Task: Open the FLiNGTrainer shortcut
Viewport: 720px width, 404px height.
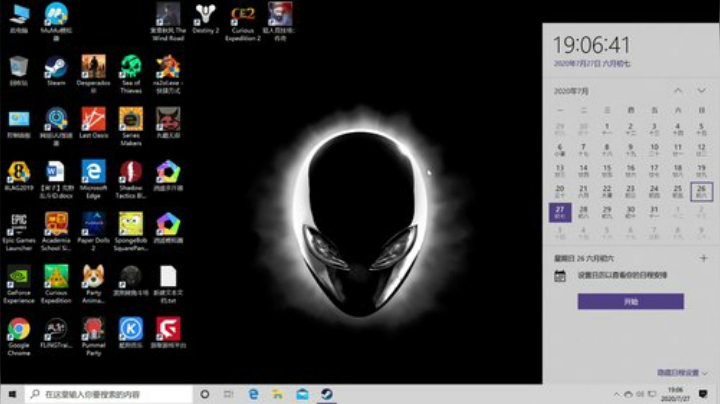Action: click(x=56, y=333)
